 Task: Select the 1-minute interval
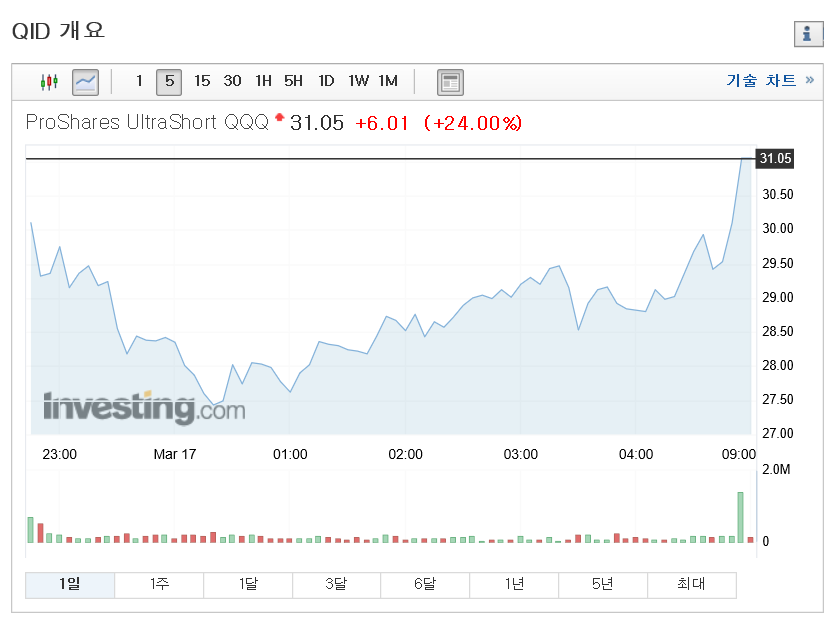(x=139, y=81)
